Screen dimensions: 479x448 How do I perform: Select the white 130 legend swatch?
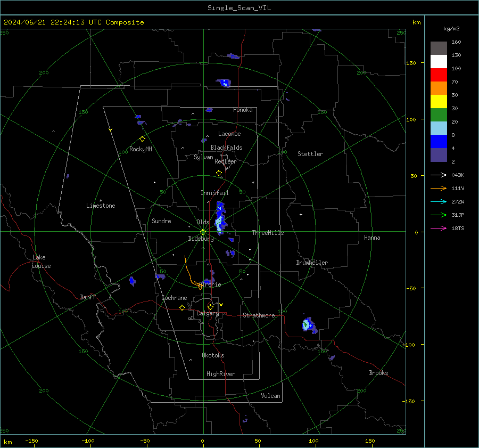(x=439, y=61)
